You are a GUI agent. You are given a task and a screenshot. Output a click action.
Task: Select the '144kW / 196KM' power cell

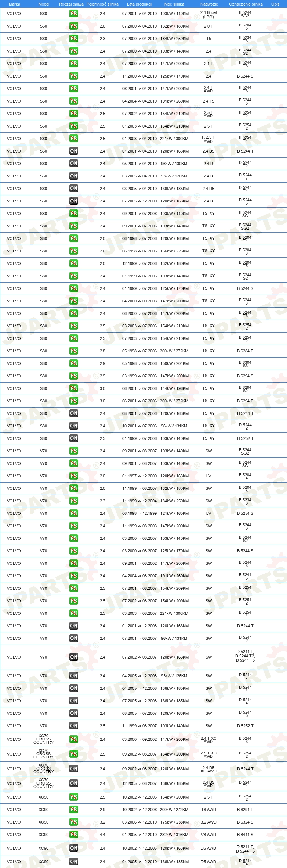coord(174,388)
